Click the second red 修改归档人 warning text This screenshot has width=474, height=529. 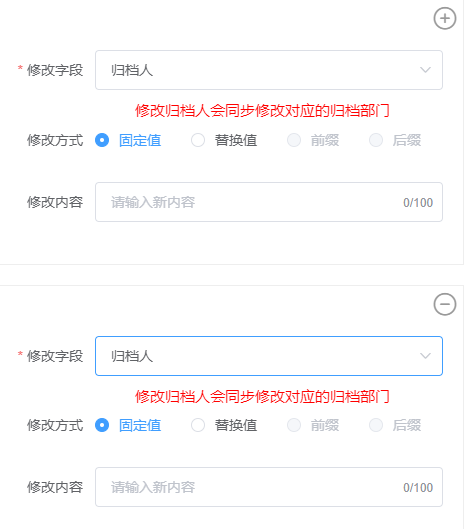point(262,396)
